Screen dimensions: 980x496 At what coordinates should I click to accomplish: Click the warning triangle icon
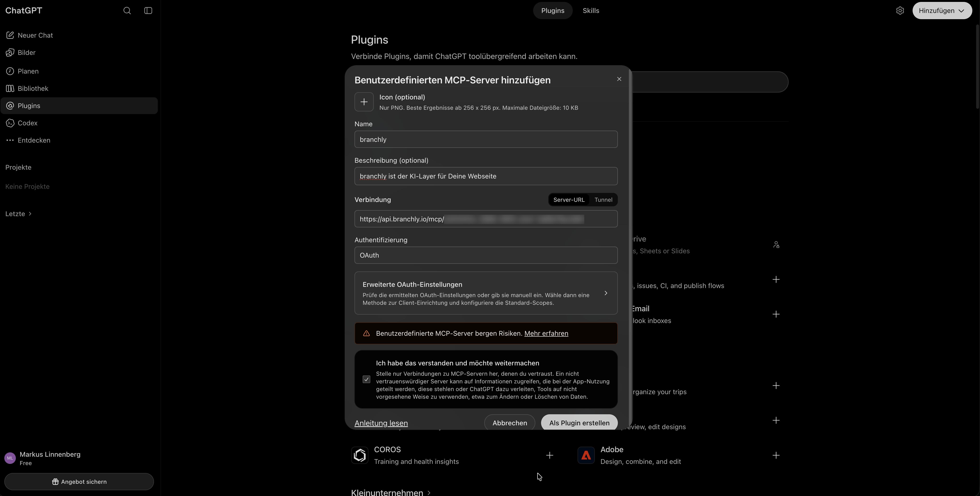tap(366, 333)
